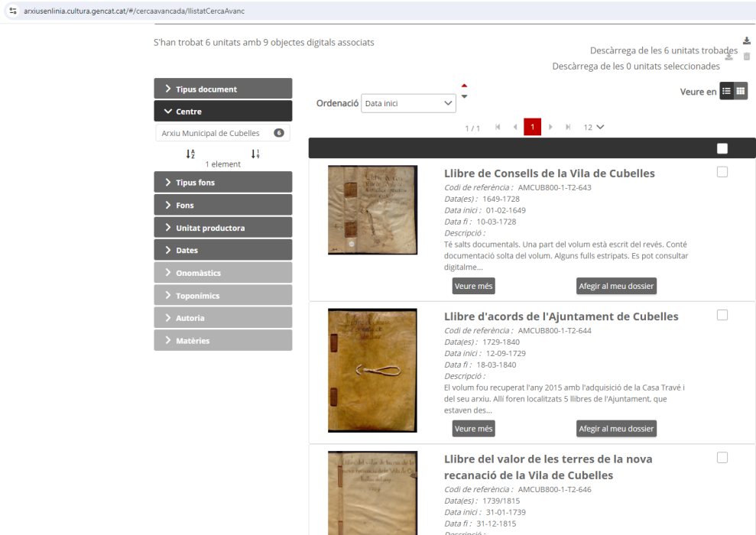Click Veure més for Llibre de Consells
The width and height of the screenshot is (756, 535).
[x=473, y=286]
